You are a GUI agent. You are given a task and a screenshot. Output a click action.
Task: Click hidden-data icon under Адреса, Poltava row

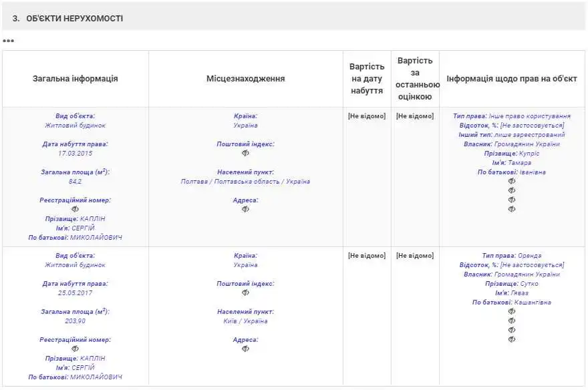click(245, 209)
